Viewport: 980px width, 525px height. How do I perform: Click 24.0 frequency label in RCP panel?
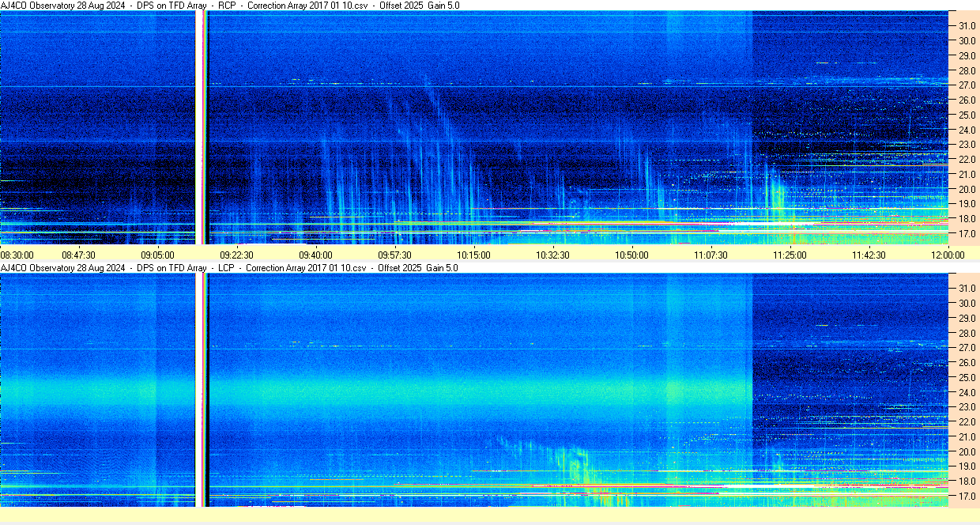pyautogui.click(x=967, y=130)
